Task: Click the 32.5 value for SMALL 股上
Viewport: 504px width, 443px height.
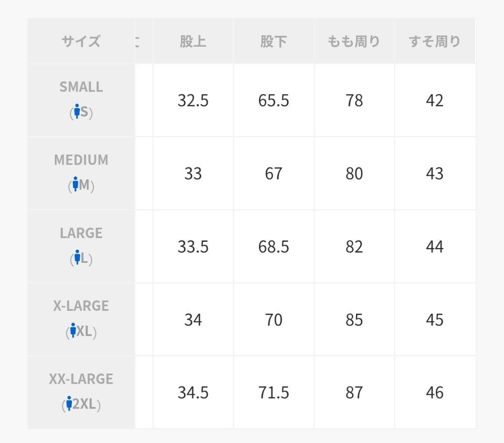Action: pyautogui.click(x=193, y=100)
